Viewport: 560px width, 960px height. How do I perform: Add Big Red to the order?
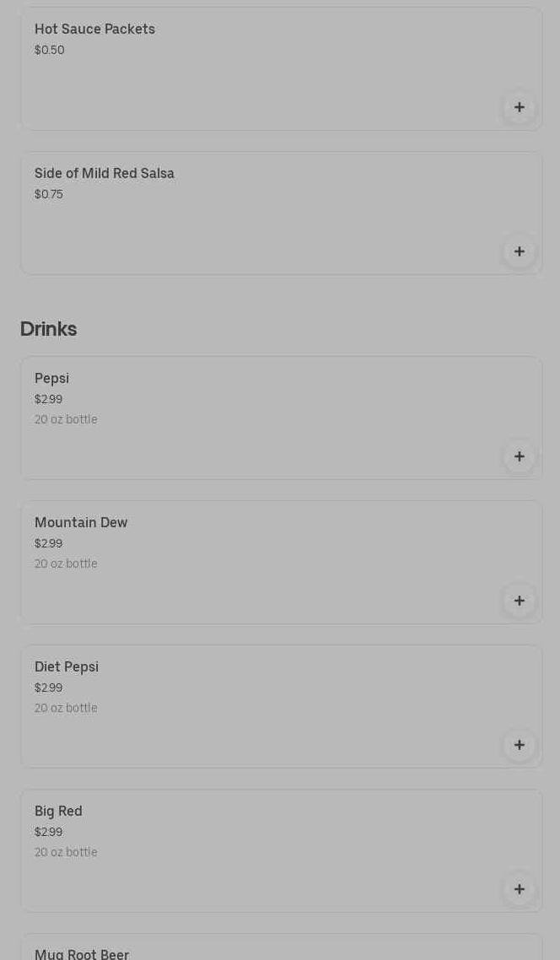[519, 889]
